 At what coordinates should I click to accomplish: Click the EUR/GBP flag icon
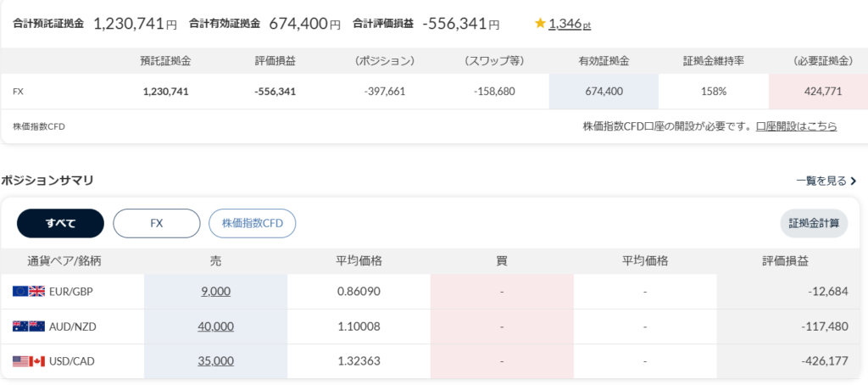point(29,291)
